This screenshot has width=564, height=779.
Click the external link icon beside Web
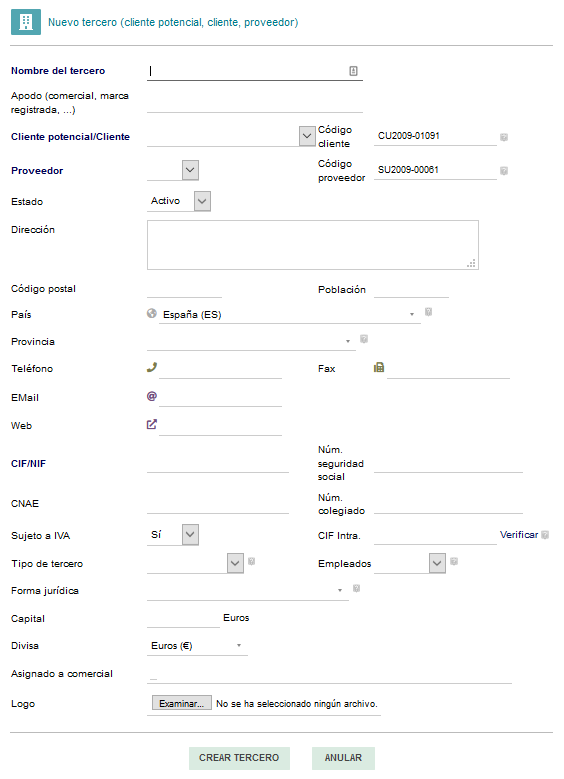coord(152,424)
